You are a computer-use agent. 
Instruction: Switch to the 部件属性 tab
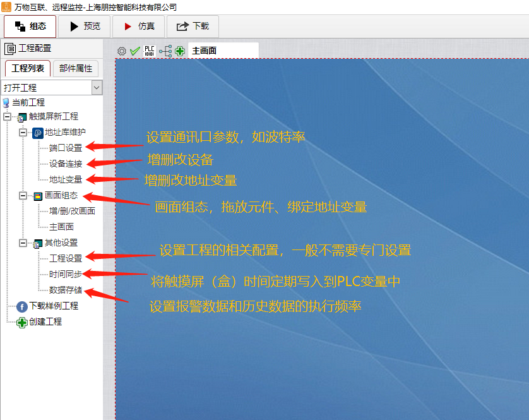coord(76,69)
